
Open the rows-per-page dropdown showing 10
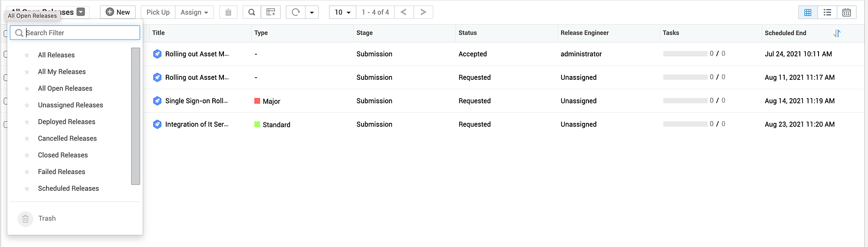(x=342, y=12)
